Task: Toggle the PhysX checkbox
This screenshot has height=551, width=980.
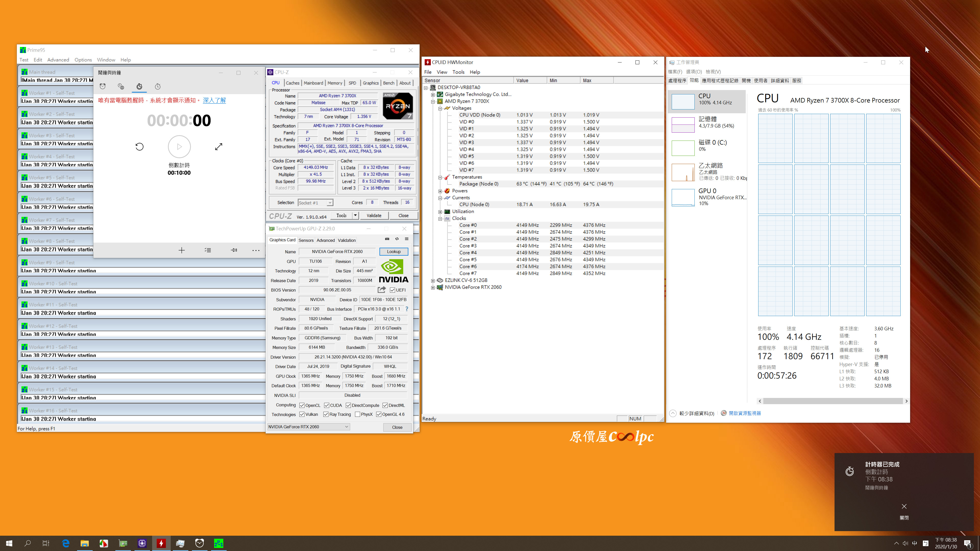Action: [x=357, y=415]
